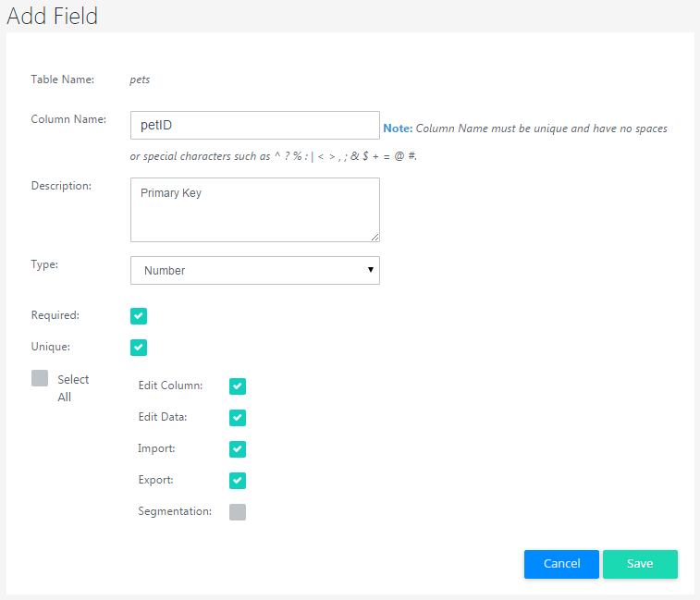Click the bold Note label text

pyautogui.click(x=398, y=129)
